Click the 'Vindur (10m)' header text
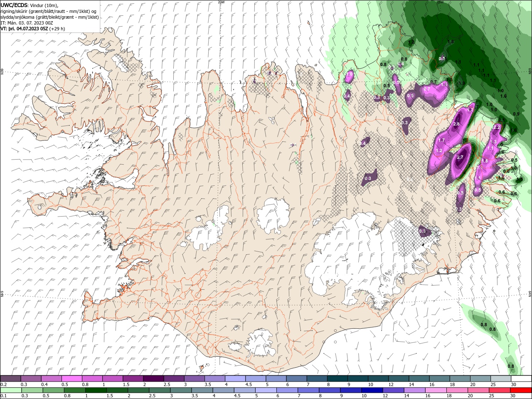 (x=44, y=5)
